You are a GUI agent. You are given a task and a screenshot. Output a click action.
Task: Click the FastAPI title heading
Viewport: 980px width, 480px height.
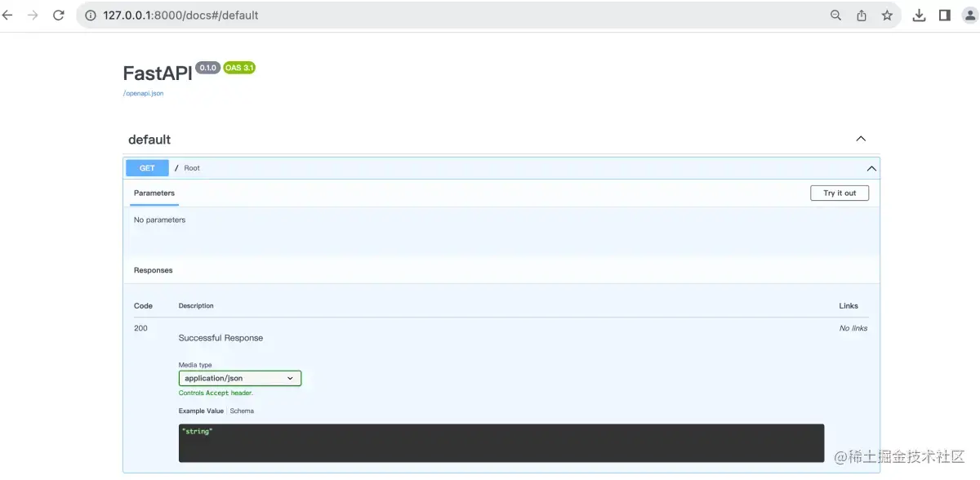(158, 73)
